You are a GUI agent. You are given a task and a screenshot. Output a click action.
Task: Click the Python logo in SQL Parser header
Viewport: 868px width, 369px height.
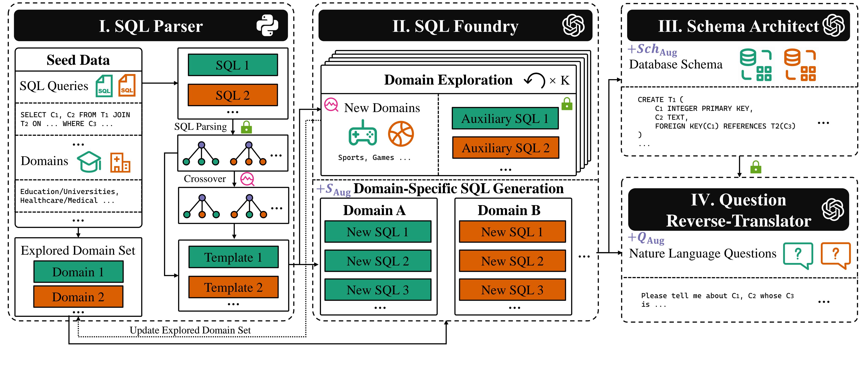pos(267,26)
